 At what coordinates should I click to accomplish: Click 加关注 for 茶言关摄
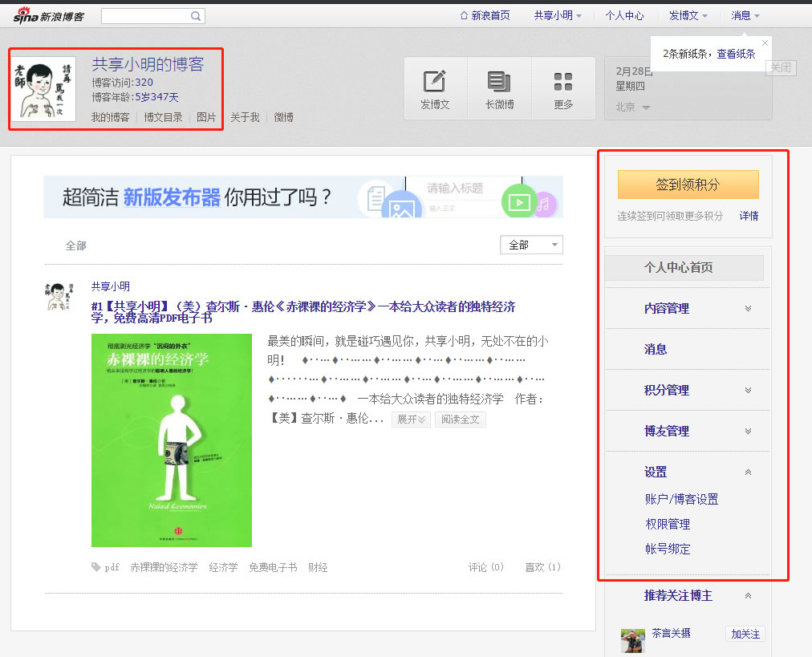click(745, 635)
